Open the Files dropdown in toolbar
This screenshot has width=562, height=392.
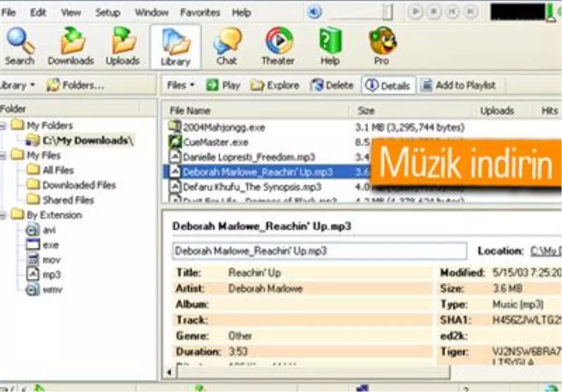point(181,86)
